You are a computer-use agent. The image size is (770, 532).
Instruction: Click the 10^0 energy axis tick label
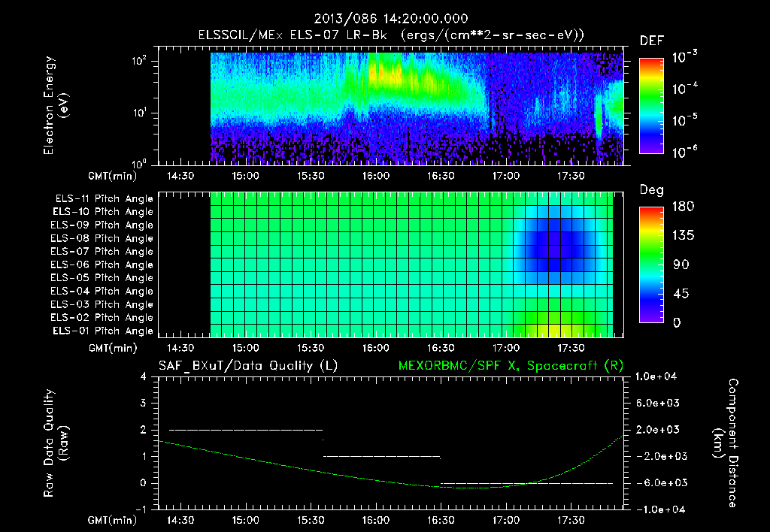139,163
